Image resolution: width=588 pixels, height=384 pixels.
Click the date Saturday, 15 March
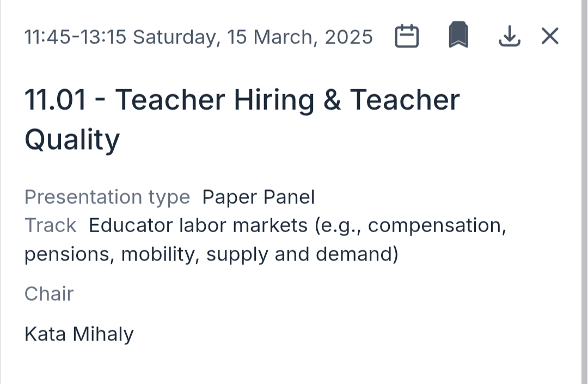226,37
